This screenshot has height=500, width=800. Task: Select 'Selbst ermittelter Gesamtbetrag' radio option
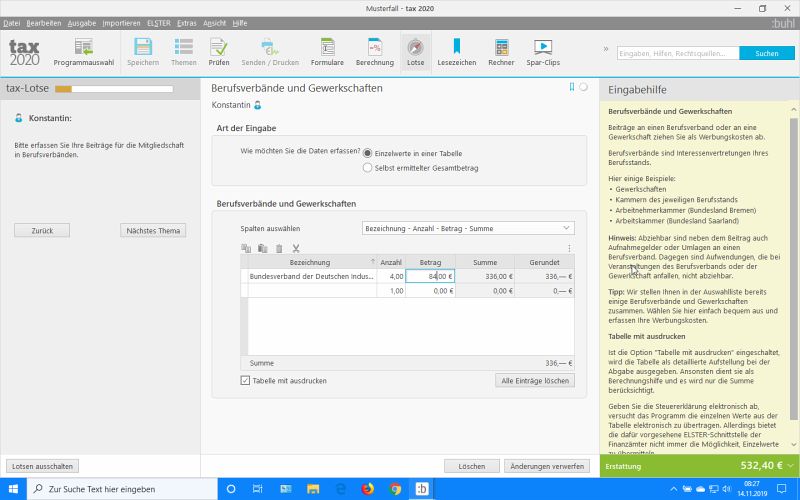click(368, 168)
